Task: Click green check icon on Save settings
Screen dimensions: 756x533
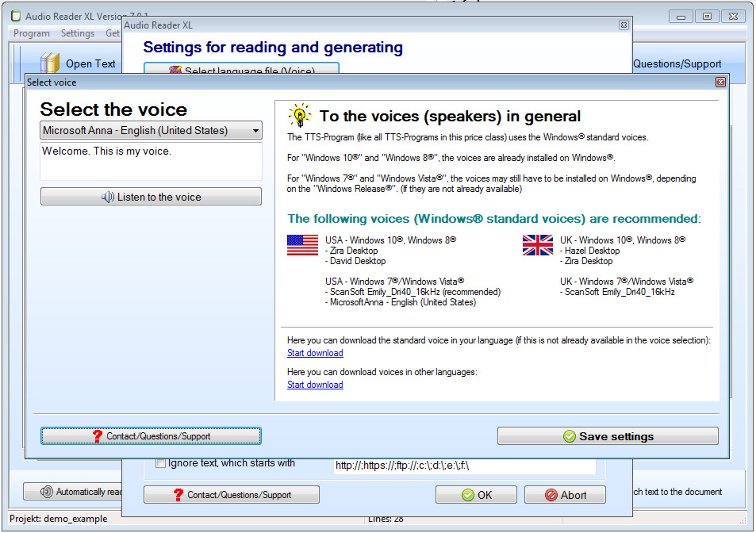Action: point(569,436)
